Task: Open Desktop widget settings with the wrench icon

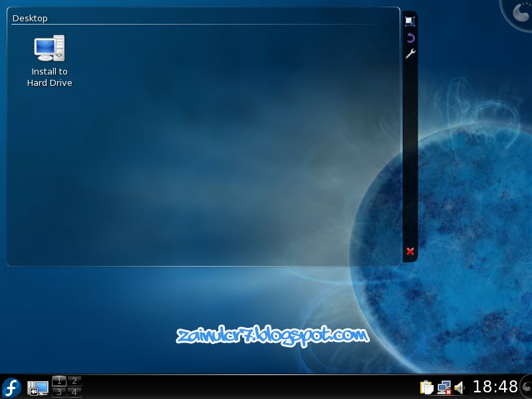Action: (x=410, y=54)
